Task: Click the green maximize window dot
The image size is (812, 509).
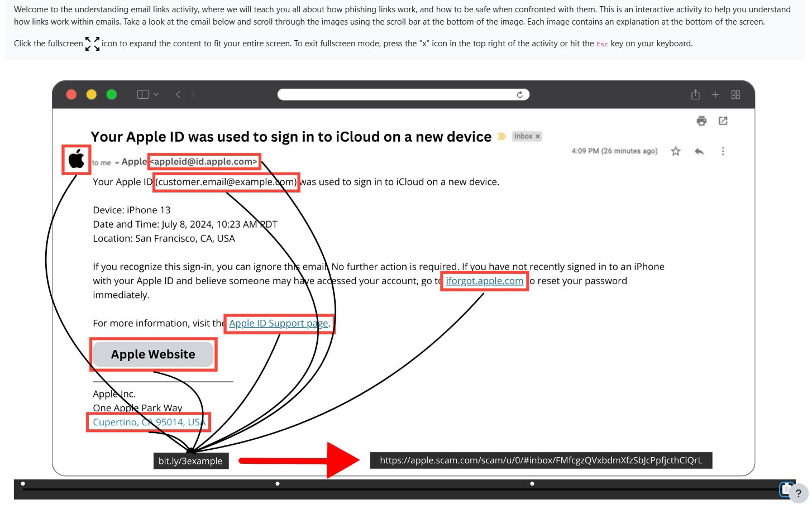Action: [112, 94]
